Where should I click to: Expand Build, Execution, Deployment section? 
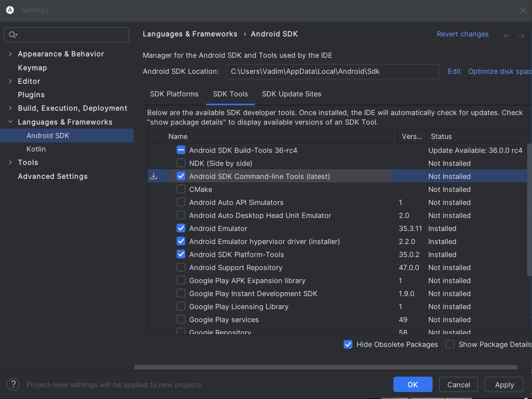pos(10,108)
